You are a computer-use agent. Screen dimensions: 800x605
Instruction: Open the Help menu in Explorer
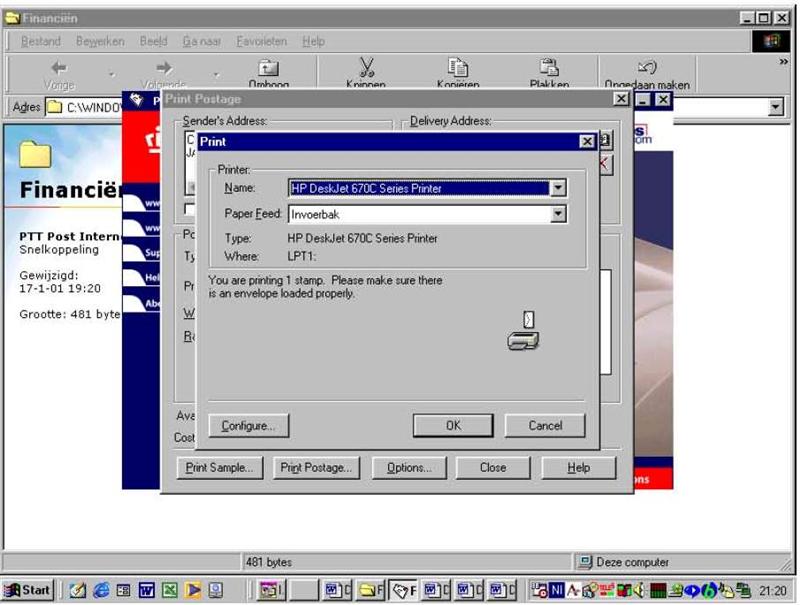pos(313,41)
